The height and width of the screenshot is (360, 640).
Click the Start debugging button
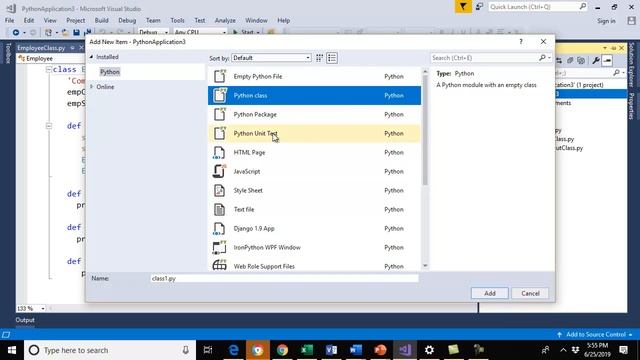tap(243, 32)
